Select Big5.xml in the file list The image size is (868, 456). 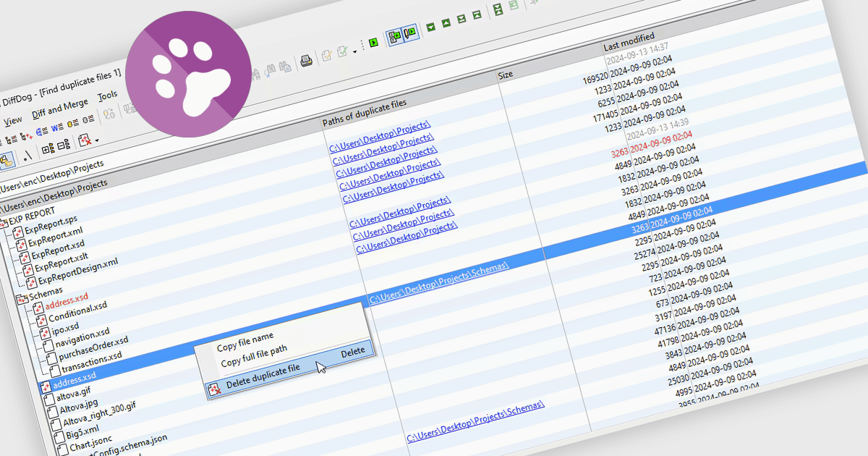84,432
